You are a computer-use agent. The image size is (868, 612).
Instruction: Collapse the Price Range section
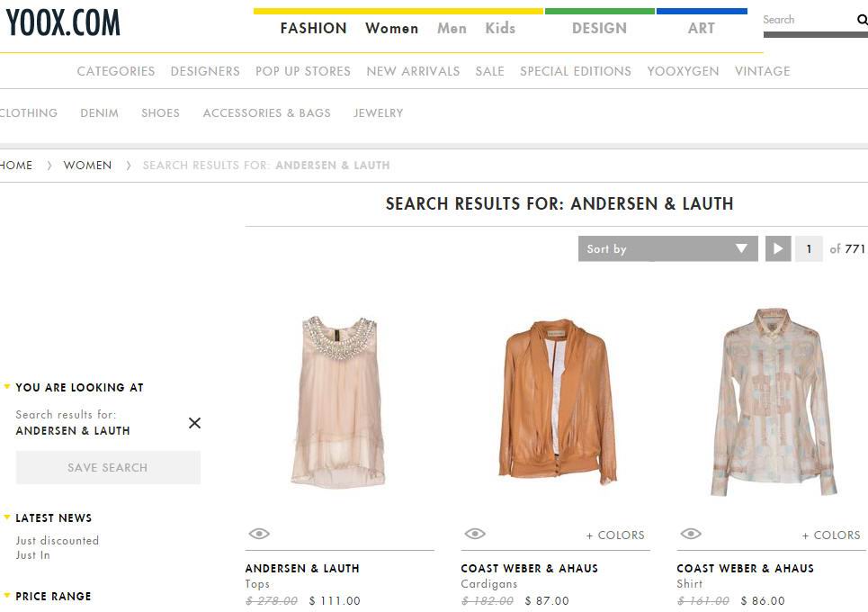(7, 596)
